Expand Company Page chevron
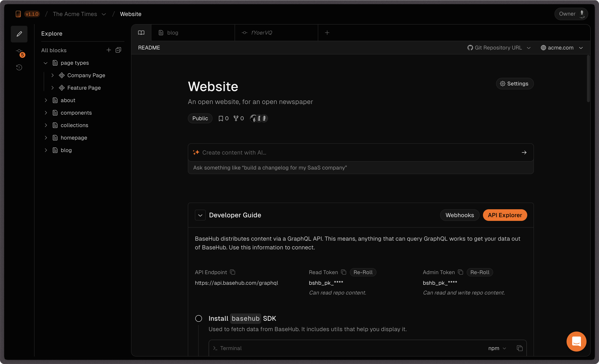The height and width of the screenshot is (364, 599). click(x=52, y=75)
